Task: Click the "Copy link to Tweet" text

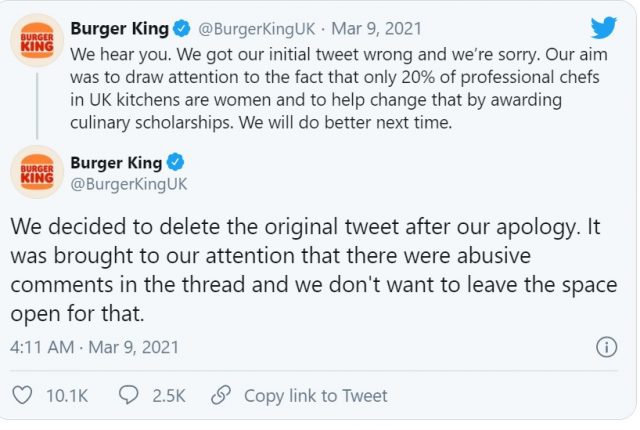Action: coord(315,396)
